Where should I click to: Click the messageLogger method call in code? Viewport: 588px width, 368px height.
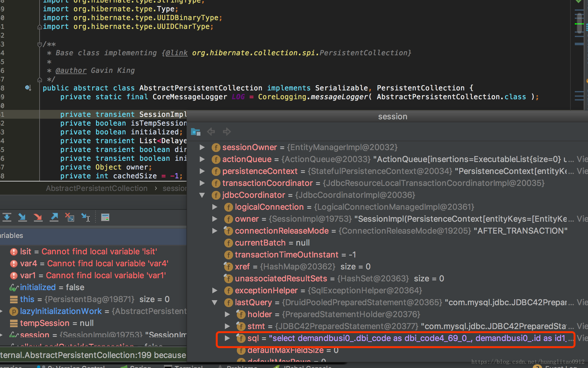340,97
